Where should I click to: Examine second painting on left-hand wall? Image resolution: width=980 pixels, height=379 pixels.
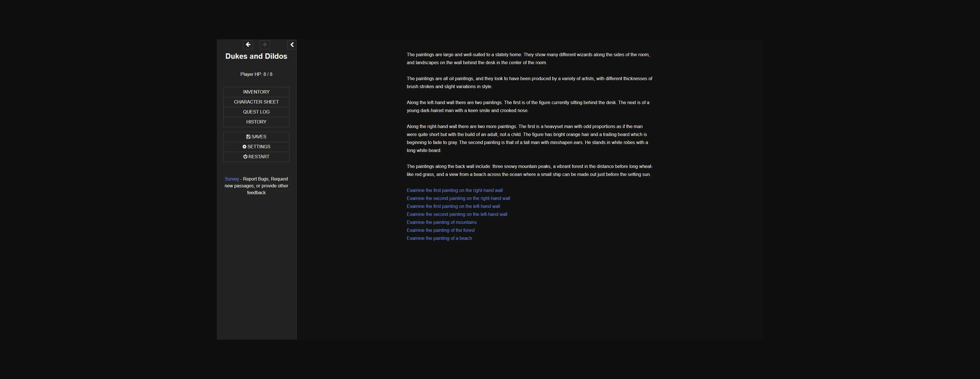pos(456,214)
